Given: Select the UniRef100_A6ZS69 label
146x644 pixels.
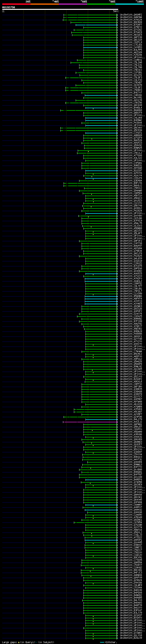Looking at the screenshot, I should click(x=131, y=52).
